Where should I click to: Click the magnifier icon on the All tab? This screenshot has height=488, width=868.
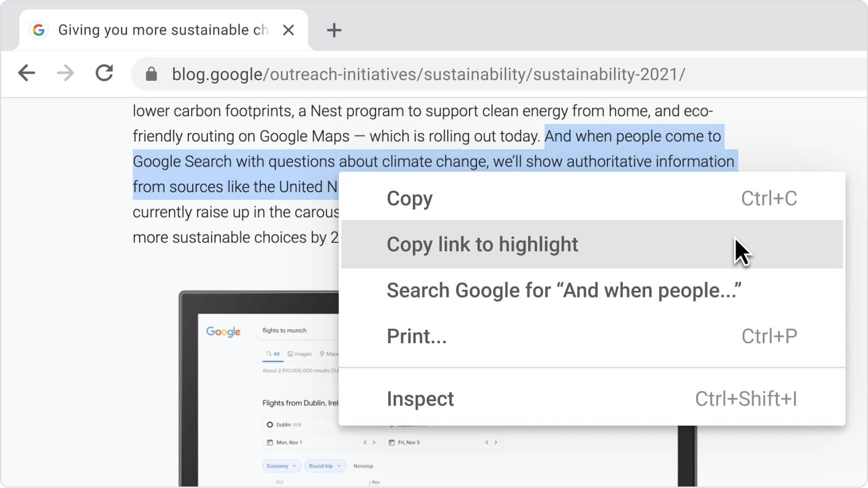269,354
